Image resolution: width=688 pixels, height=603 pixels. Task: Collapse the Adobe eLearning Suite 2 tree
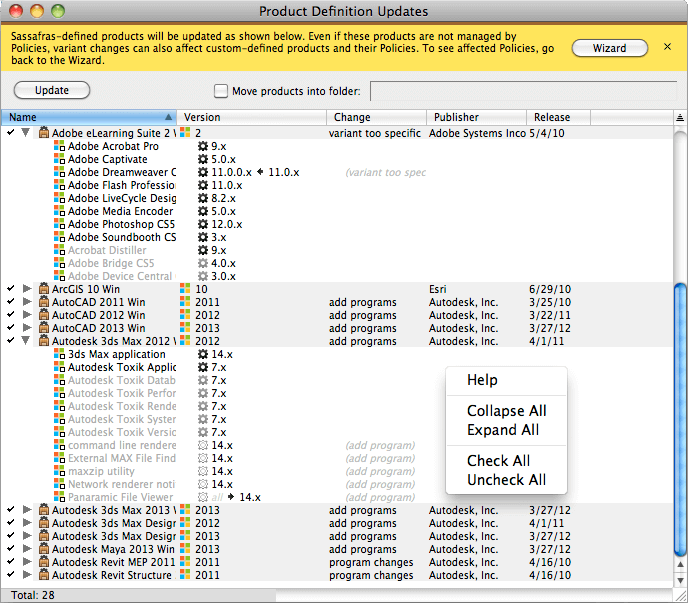(x=27, y=133)
